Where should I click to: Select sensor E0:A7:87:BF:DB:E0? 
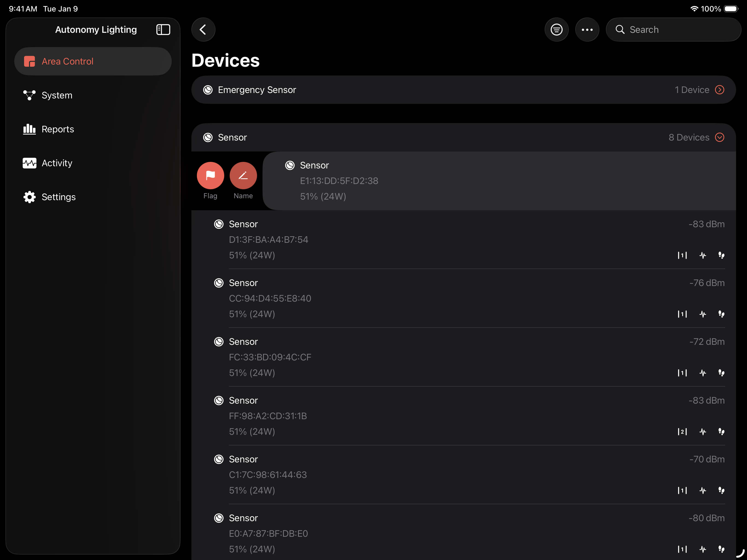pos(464,532)
